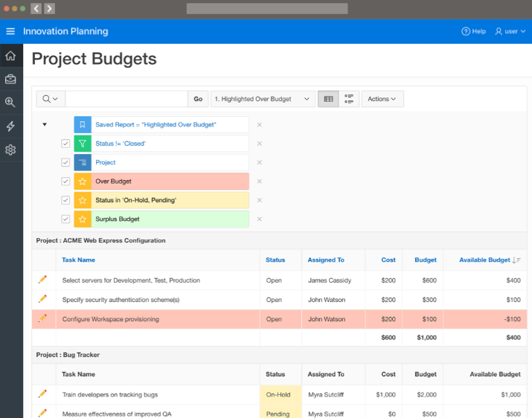The height and width of the screenshot is (418, 532).
Task: Open the user account menu
Action: (510, 31)
